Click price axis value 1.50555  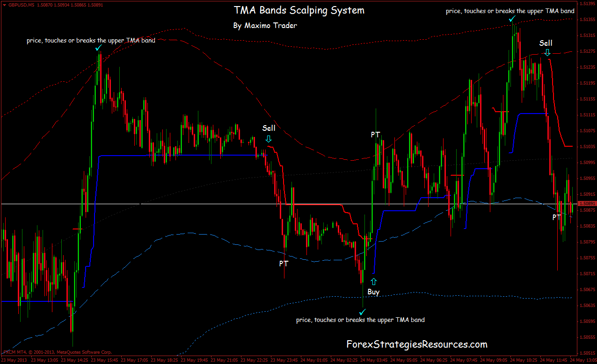(x=587, y=337)
